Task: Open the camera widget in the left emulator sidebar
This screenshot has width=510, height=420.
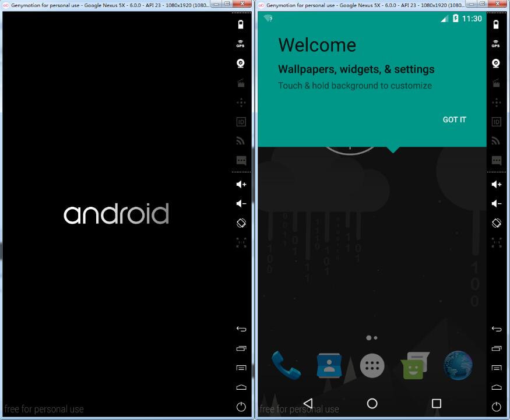Action: pos(241,63)
